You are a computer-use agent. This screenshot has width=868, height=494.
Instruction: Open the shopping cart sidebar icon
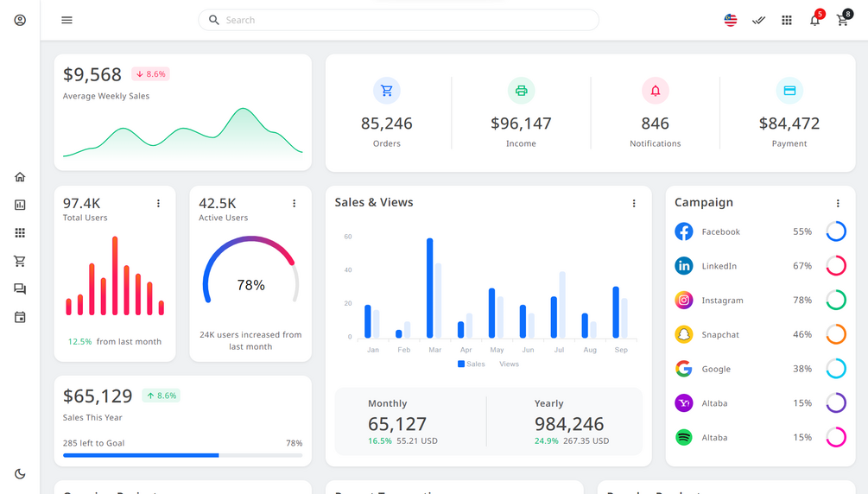point(20,261)
